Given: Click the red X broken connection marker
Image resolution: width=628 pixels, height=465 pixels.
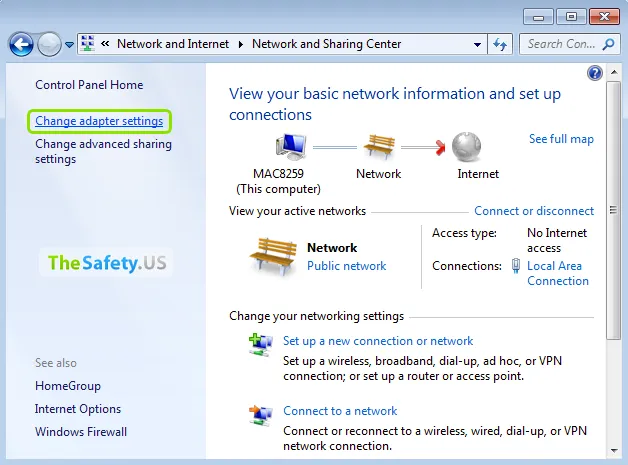Looking at the screenshot, I should pos(441,147).
